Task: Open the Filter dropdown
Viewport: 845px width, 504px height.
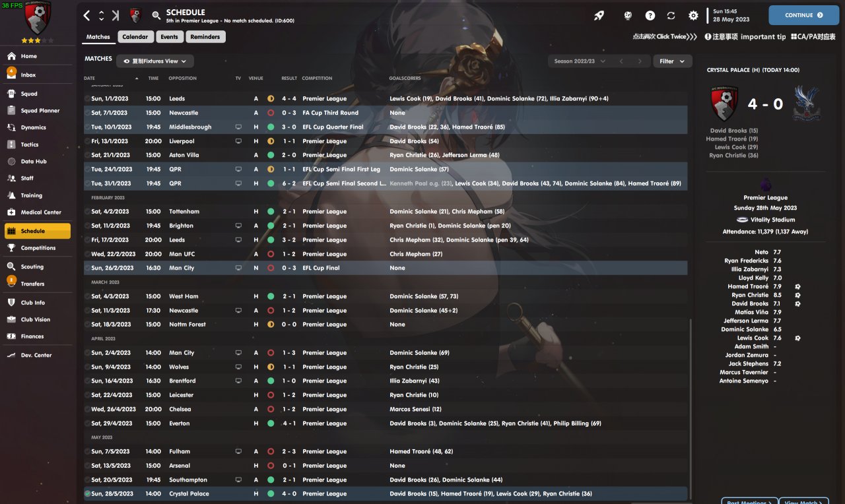Action: coord(673,61)
